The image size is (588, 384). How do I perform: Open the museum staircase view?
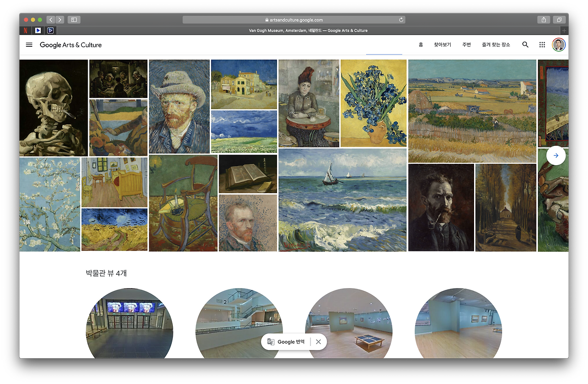tap(239, 323)
